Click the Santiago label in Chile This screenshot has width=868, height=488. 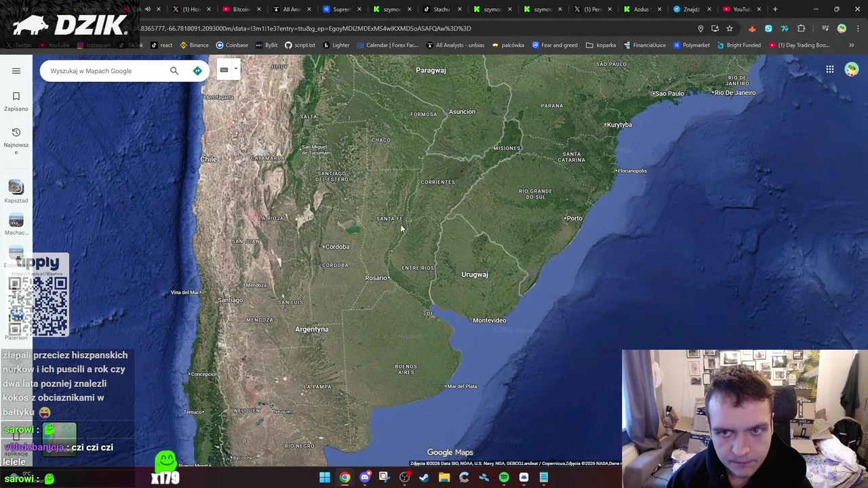[x=229, y=300]
